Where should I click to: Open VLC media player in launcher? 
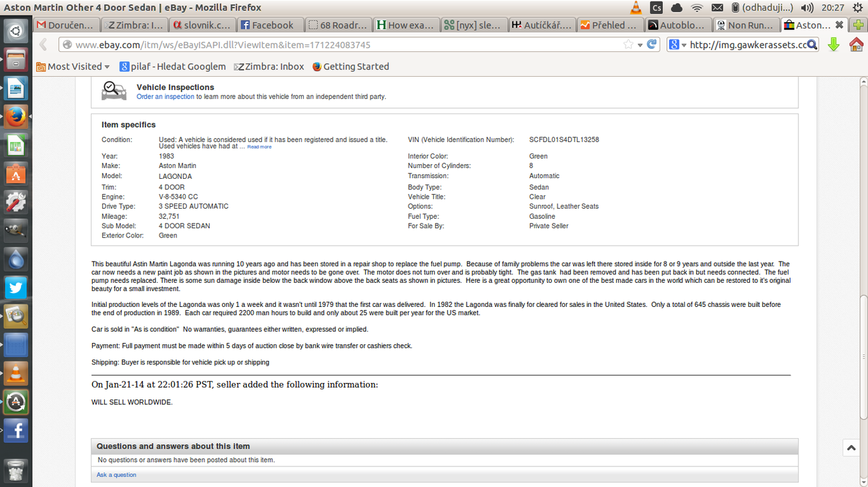(x=15, y=373)
